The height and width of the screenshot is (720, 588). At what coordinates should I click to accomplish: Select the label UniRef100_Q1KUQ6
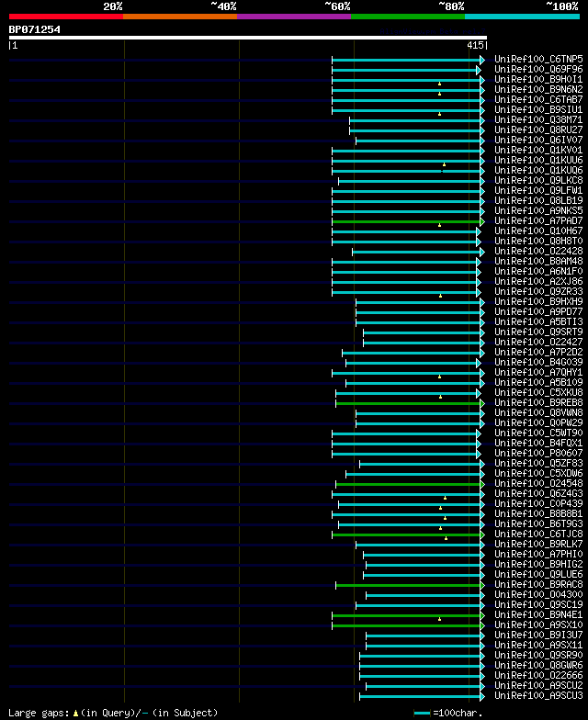pos(538,171)
